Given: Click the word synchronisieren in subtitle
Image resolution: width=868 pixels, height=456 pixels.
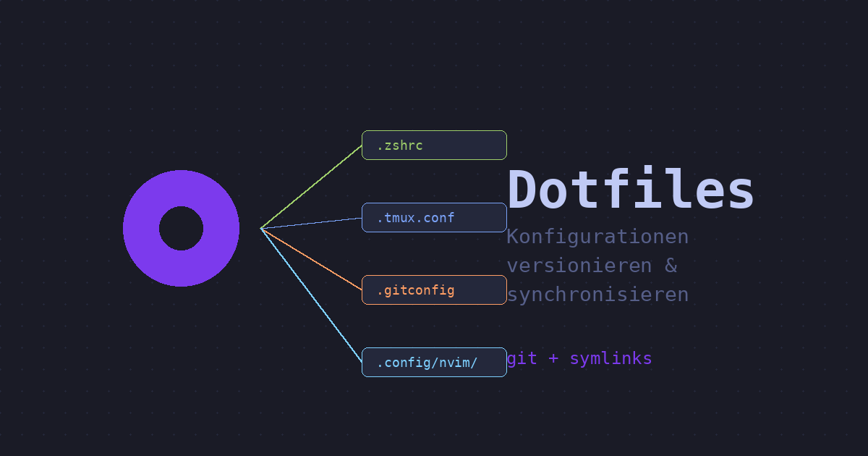Looking at the screenshot, I should 597,295.
